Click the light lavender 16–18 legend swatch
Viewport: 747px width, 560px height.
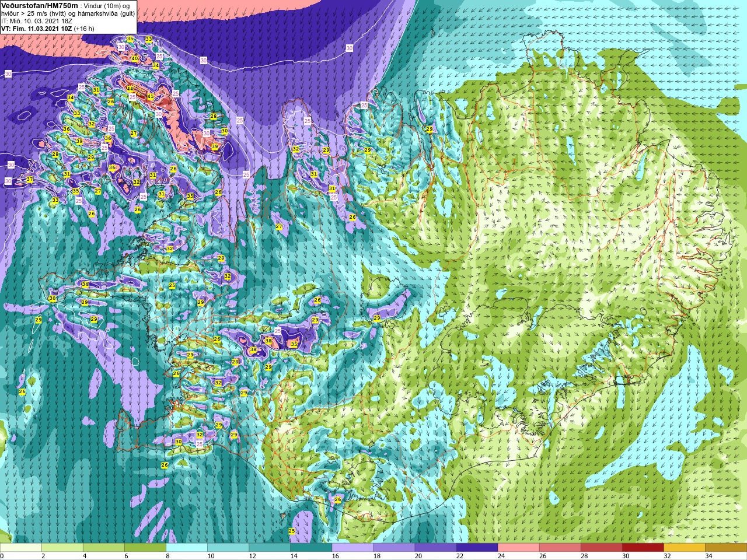click(352, 548)
